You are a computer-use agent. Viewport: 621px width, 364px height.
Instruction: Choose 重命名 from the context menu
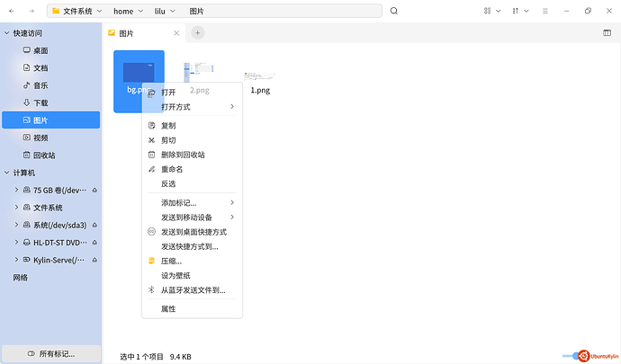tap(192, 169)
